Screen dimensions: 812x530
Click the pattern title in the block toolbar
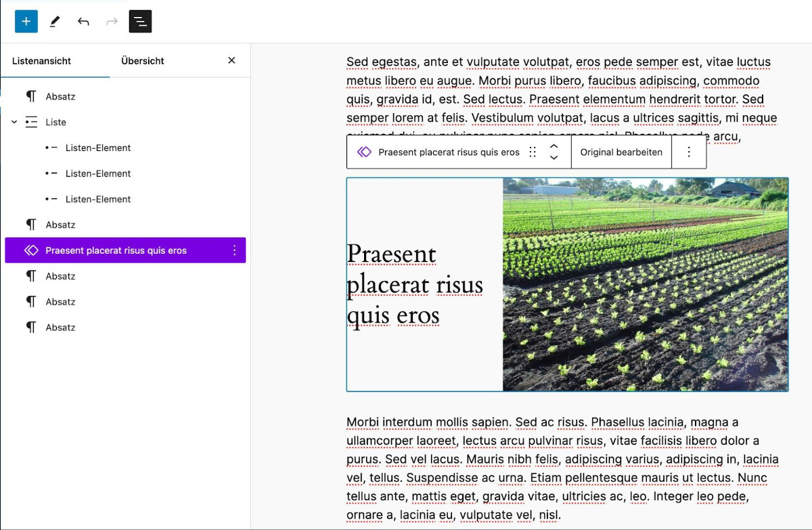click(x=449, y=152)
